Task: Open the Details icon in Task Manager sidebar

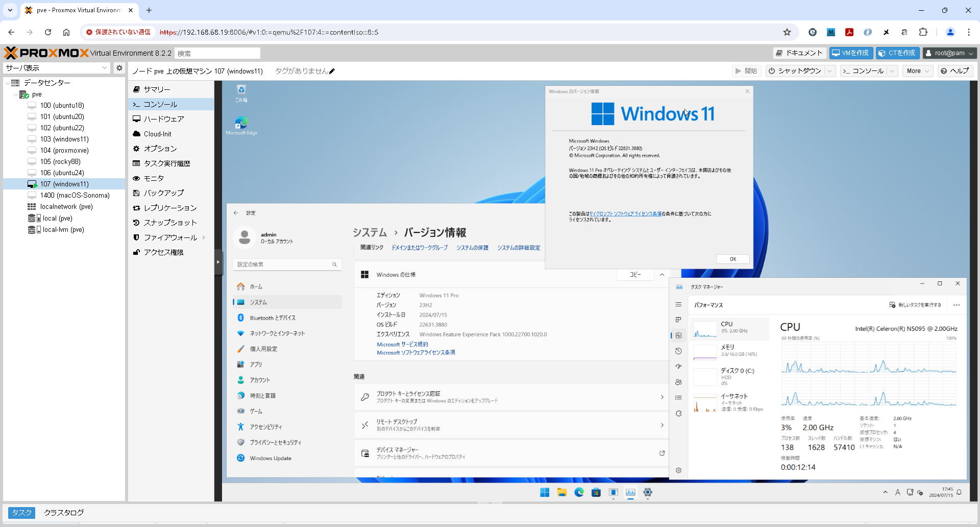Action: pos(678,398)
